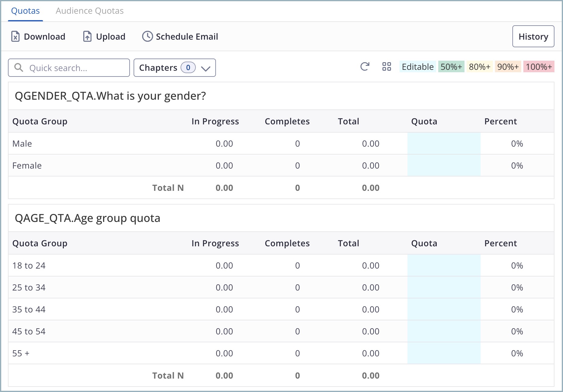Click the Chapters count badge 0

(x=188, y=68)
